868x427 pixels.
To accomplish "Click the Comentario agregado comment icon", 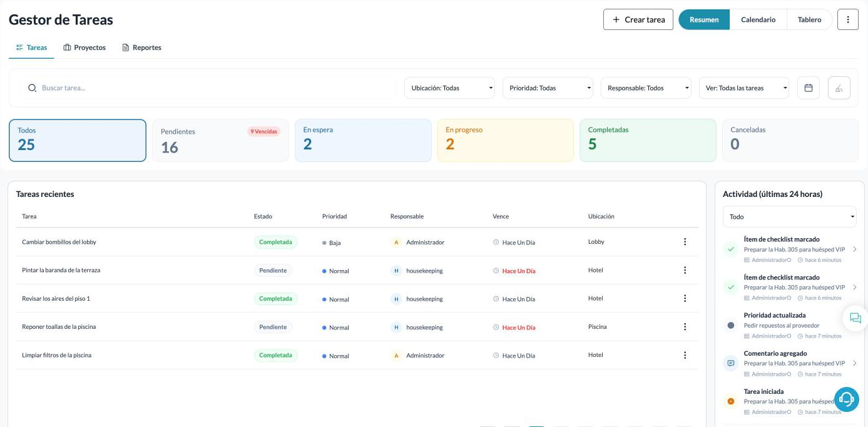I will click(x=730, y=363).
